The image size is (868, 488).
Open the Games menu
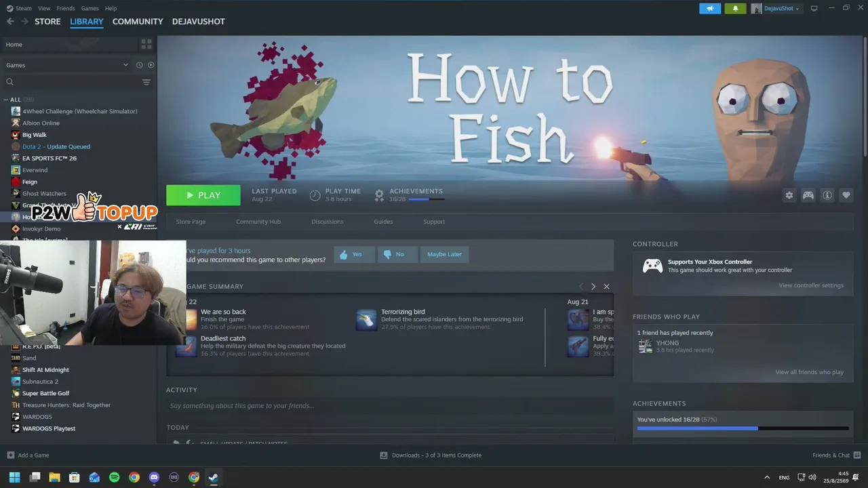[90, 8]
